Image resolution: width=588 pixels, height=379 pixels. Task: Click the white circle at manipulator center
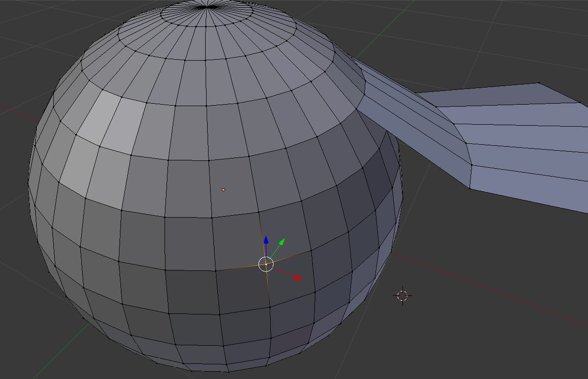(x=266, y=264)
